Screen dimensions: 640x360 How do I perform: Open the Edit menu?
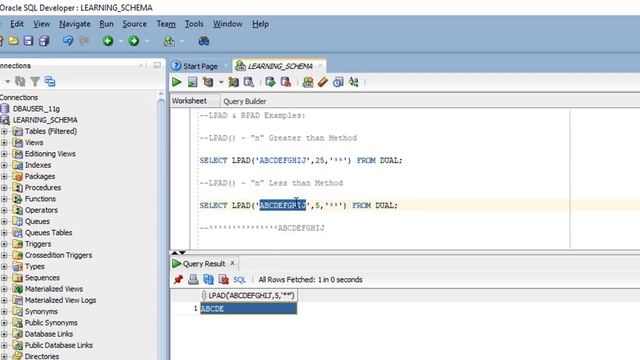click(17, 24)
